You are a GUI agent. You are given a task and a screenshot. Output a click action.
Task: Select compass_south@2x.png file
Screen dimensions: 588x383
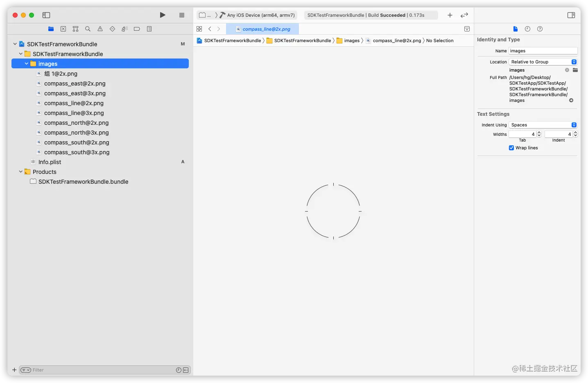click(77, 142)
